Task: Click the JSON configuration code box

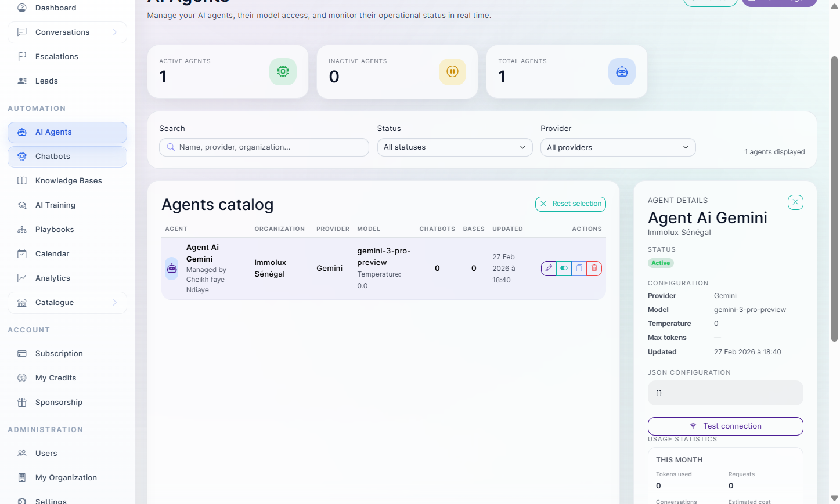Action: point(725,393)
